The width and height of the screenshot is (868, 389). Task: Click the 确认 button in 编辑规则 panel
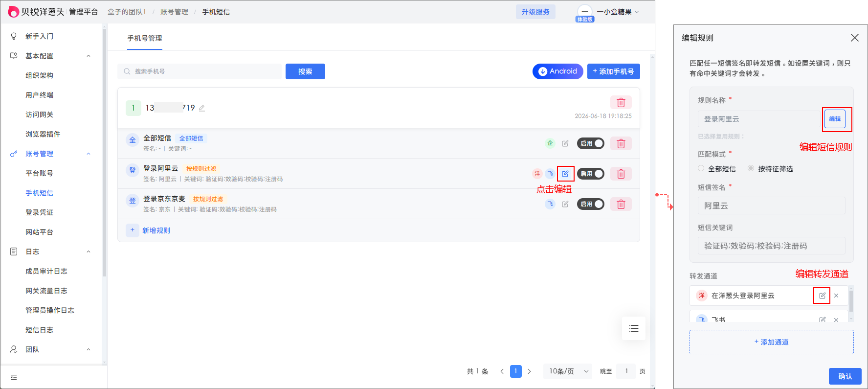pos(845,376)
